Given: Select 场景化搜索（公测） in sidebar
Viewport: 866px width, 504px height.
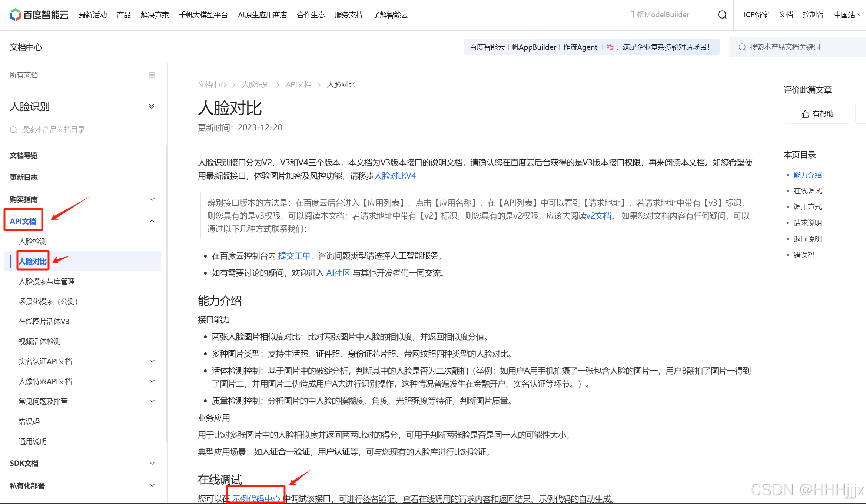Looking at the screenshot, I should [48, 301].
